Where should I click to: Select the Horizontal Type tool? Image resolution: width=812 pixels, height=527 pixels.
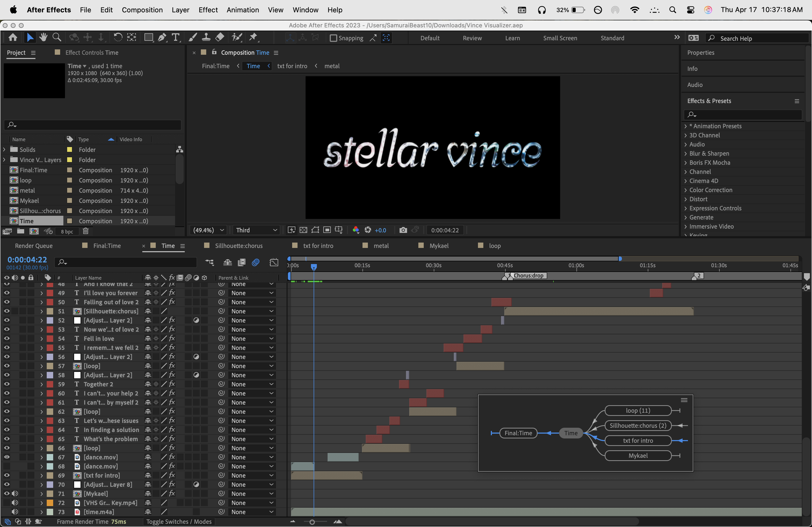pos(175,38)
